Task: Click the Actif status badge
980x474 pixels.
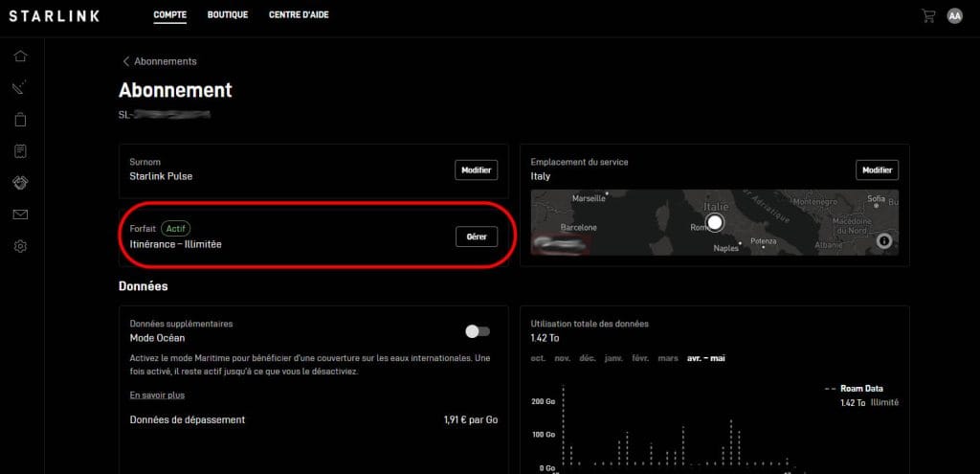Action: point(176,229)
